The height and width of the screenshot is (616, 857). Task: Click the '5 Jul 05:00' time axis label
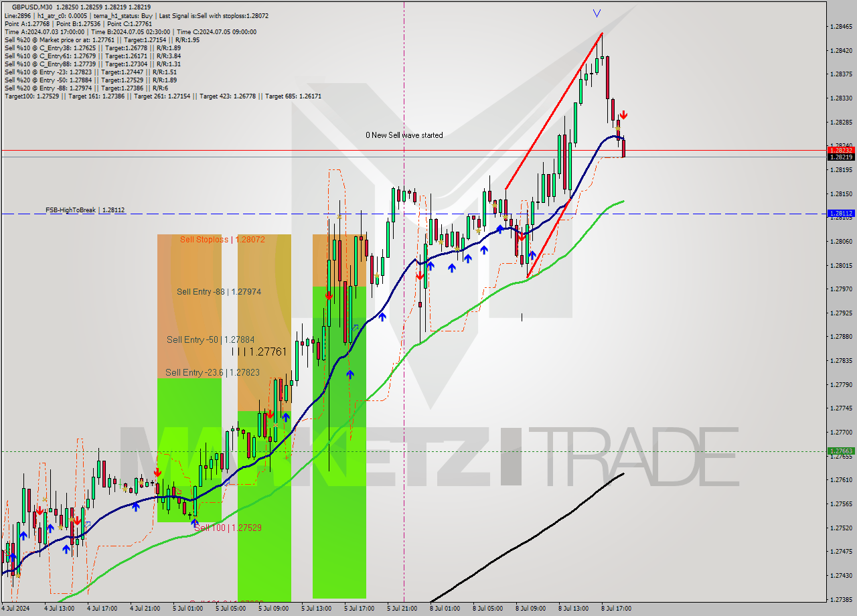tap(230, 609)
